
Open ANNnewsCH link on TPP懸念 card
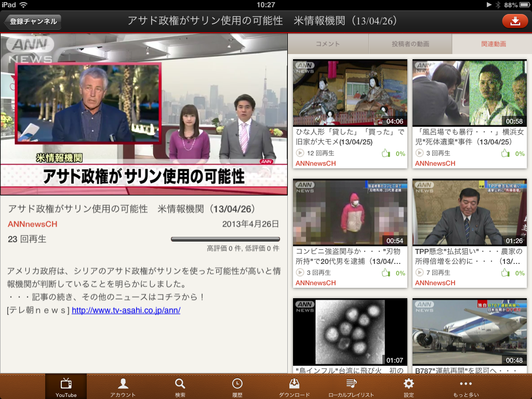pyautogui.click(x=435, y=283)
